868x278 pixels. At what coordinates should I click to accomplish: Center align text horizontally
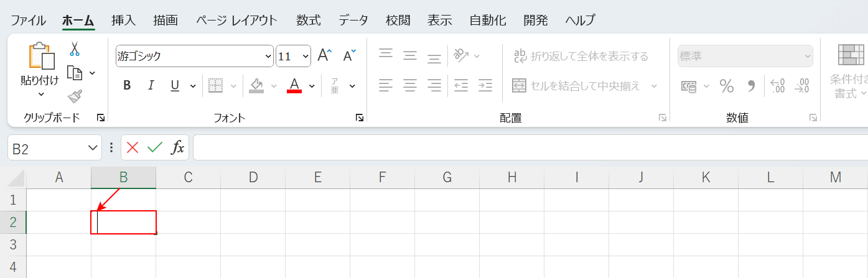tap(409, 85)
